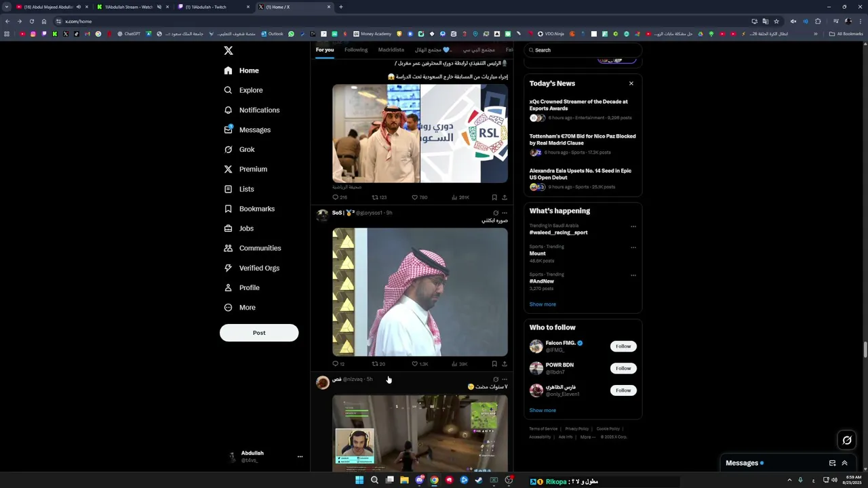Image resolution: width=868 pixels, height=488 pixels.
Task: Open account menu dots next to Abdullah
Action: click(300, 457)
